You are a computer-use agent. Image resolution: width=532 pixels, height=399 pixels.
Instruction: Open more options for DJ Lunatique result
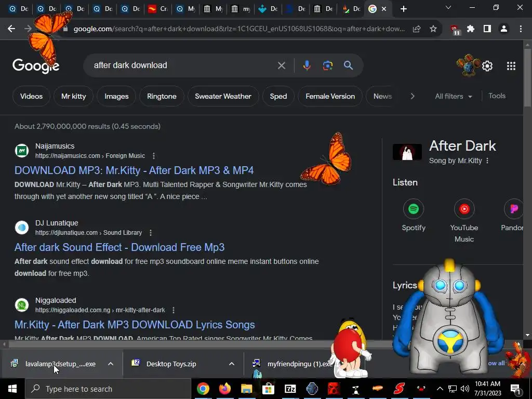pos(151,233)
